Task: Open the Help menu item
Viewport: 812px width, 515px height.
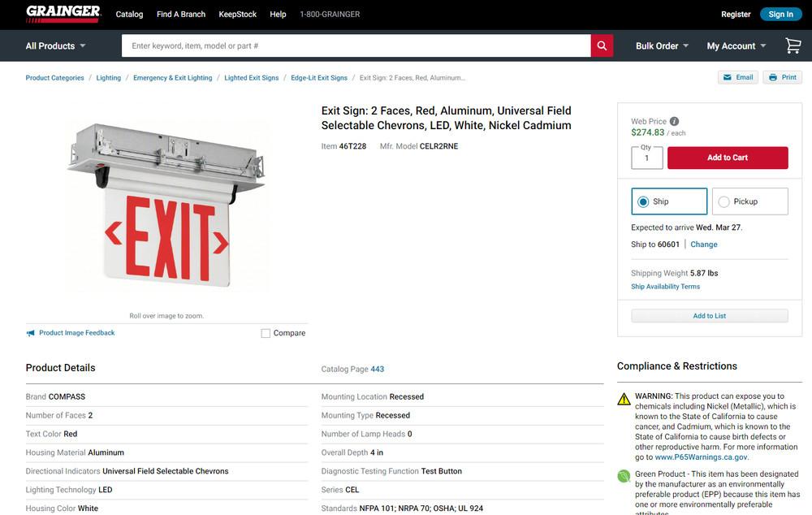Action: coord(278,14)
